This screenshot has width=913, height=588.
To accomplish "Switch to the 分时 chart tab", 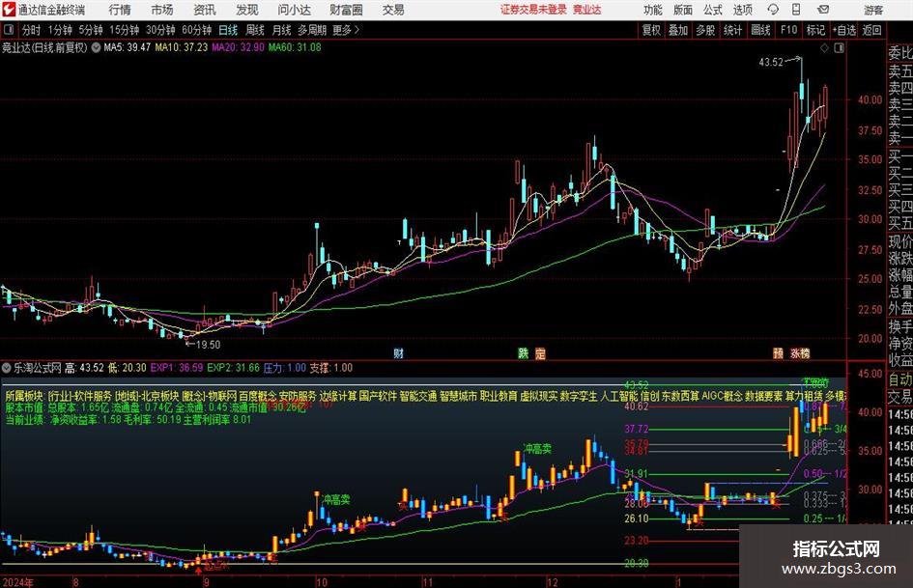I will (x=31, y=30).
